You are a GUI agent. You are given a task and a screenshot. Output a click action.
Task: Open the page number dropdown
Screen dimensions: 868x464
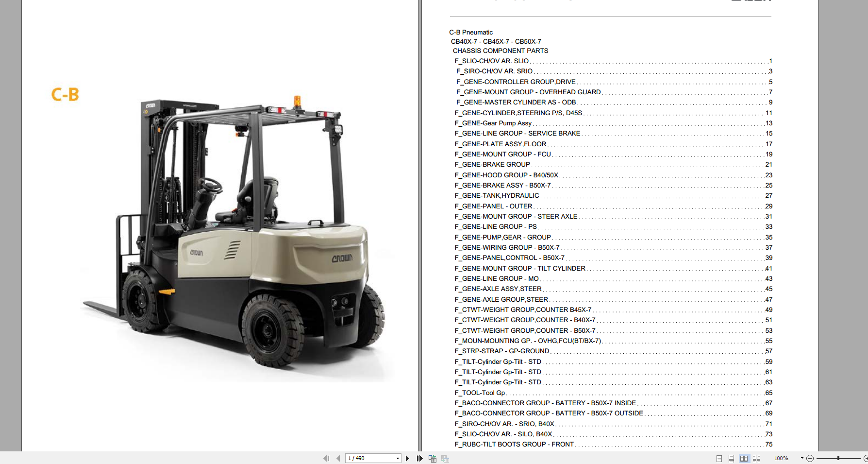tap(398, 458)
